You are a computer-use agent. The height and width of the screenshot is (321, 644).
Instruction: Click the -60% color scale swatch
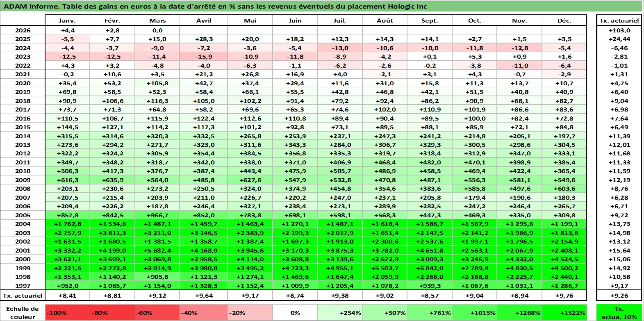[x=157, y=312]
